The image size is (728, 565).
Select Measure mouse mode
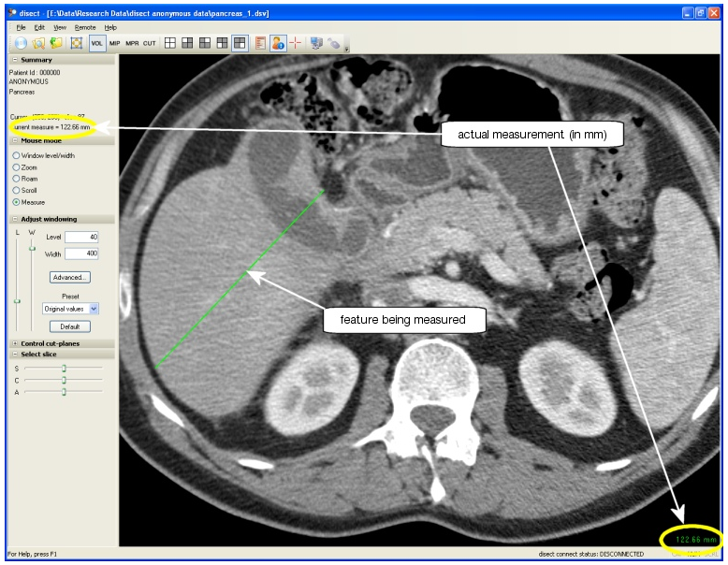point(16,202)
